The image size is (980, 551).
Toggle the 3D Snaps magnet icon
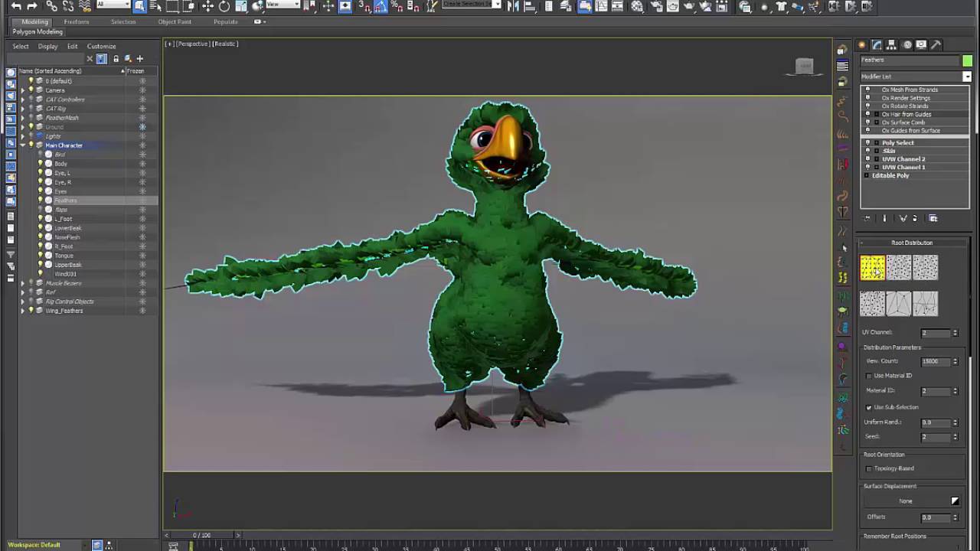point(364,6)
